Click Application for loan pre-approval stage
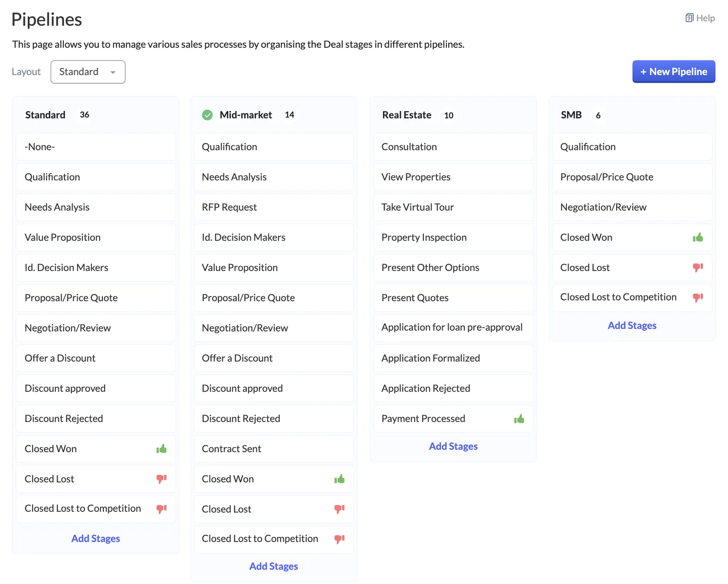The width and height of the screenshot is (728, 584). pyautogui.click(x=453, y=328)
